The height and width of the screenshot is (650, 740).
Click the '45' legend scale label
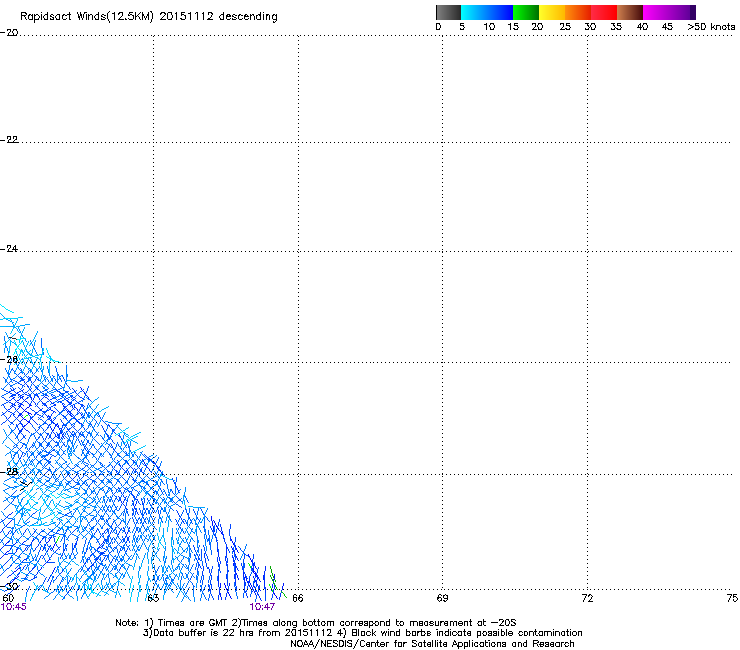(667, 27)
